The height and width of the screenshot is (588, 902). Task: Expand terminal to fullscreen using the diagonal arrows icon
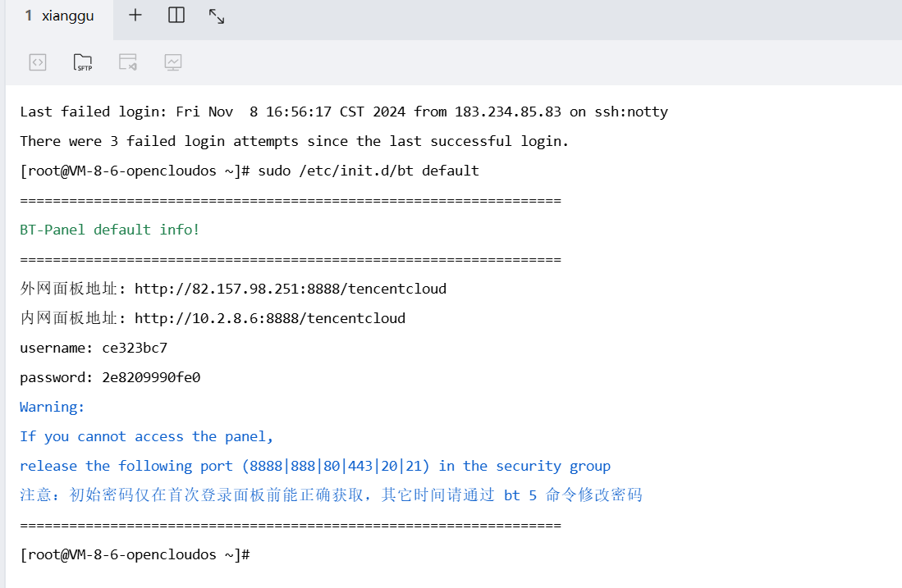point(217,16)
